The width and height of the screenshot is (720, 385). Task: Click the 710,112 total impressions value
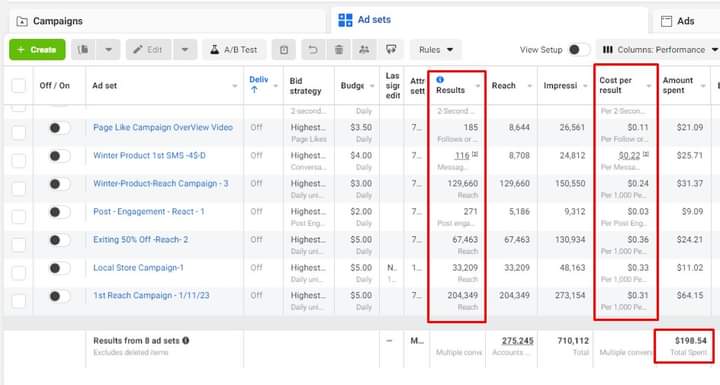[573, 341]
